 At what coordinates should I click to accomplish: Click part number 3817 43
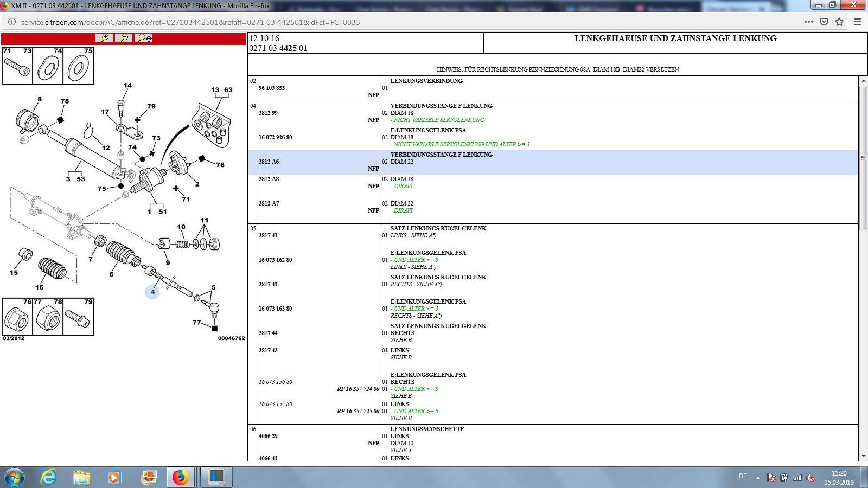click(268, 350)
